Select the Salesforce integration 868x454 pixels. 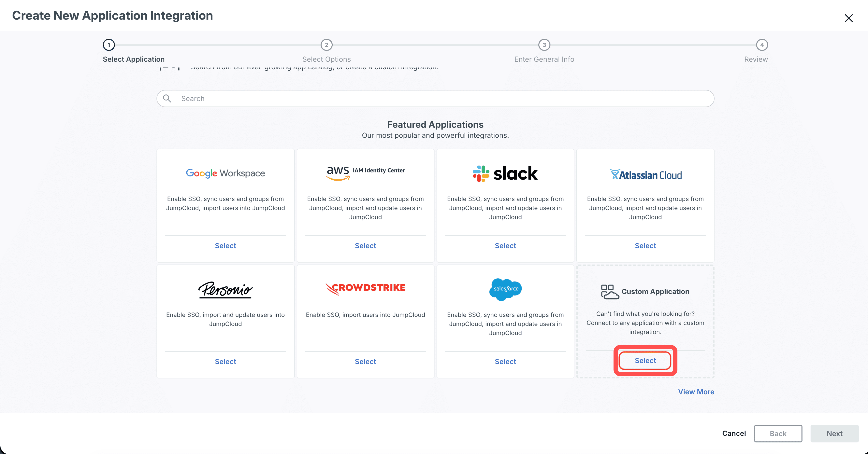click(x=505, y=361)
